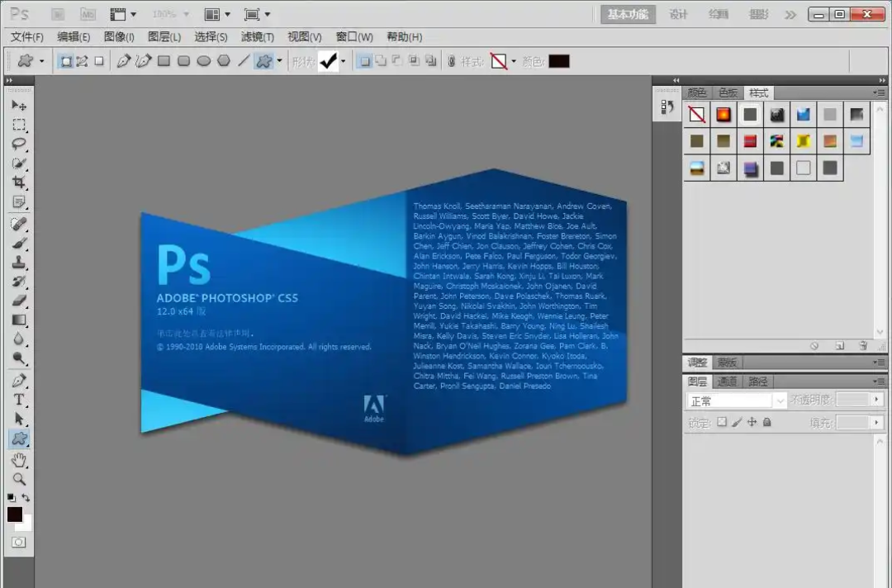The image size is (892, 588).
Task: Open the blend mode 正常 dropdown
Action: click(736, 401)
